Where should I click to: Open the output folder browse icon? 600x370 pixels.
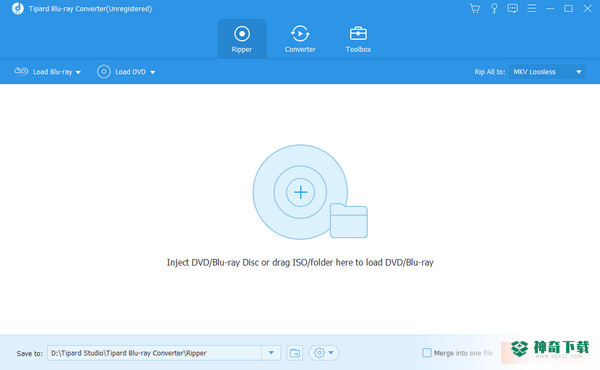tap(295, 353)
